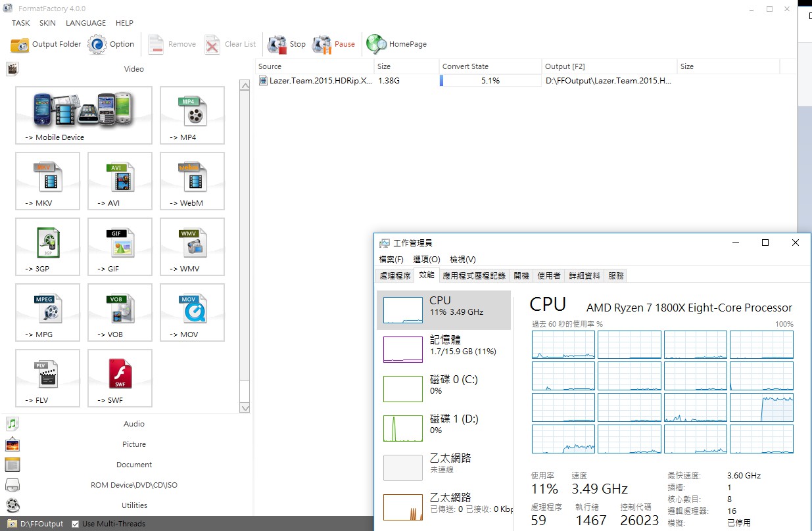Click the 5.1% conversion progress bar
This screenshot has height=531, width=812.
(490, 81)
